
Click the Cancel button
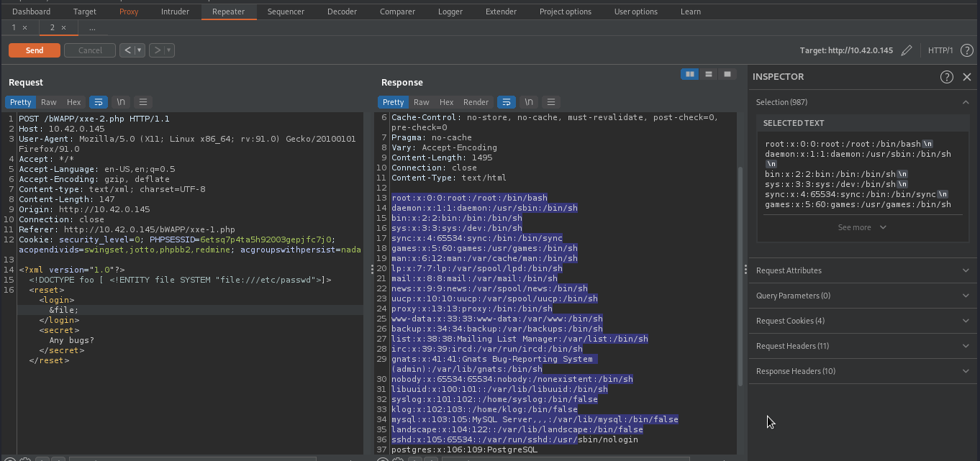[x=90, y=50]
